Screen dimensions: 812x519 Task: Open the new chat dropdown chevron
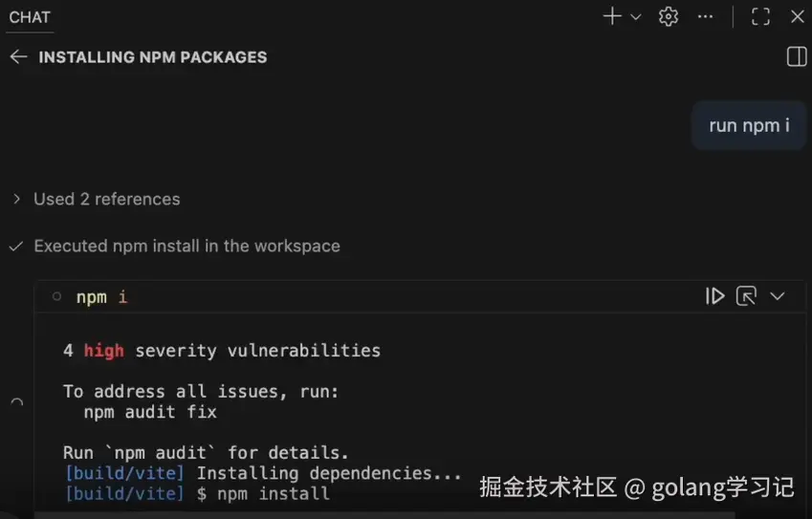coord(635,17)
